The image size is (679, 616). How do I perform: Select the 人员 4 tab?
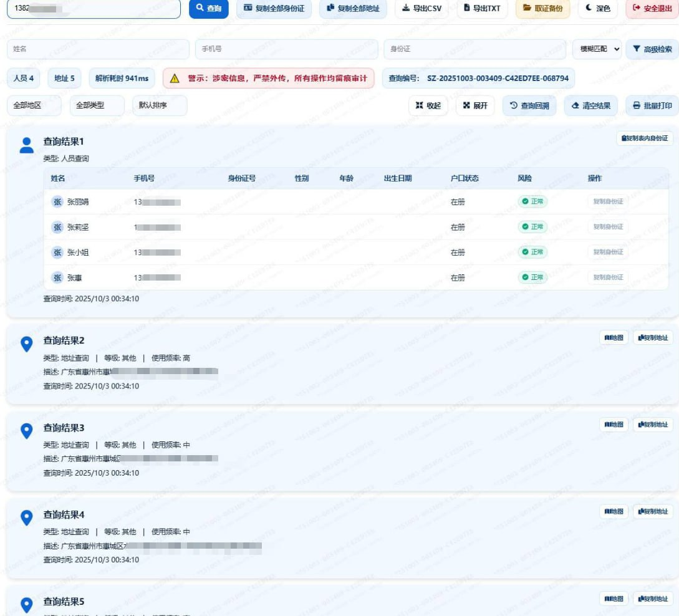24,78
